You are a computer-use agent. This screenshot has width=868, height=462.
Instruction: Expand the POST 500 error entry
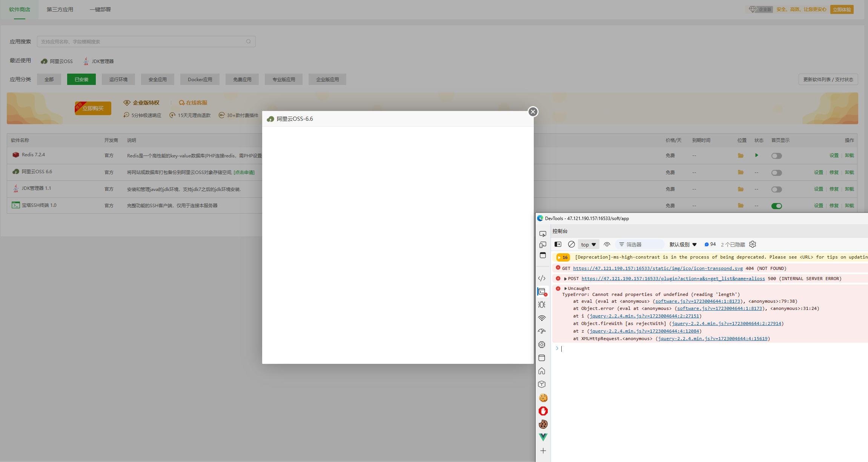[x=565, y=279]
